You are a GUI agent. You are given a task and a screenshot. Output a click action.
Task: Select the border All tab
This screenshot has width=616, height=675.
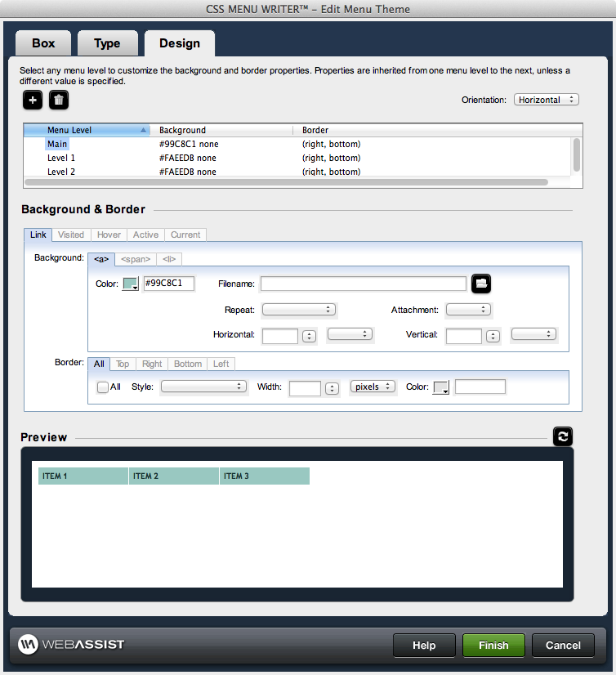click(99, 364)
